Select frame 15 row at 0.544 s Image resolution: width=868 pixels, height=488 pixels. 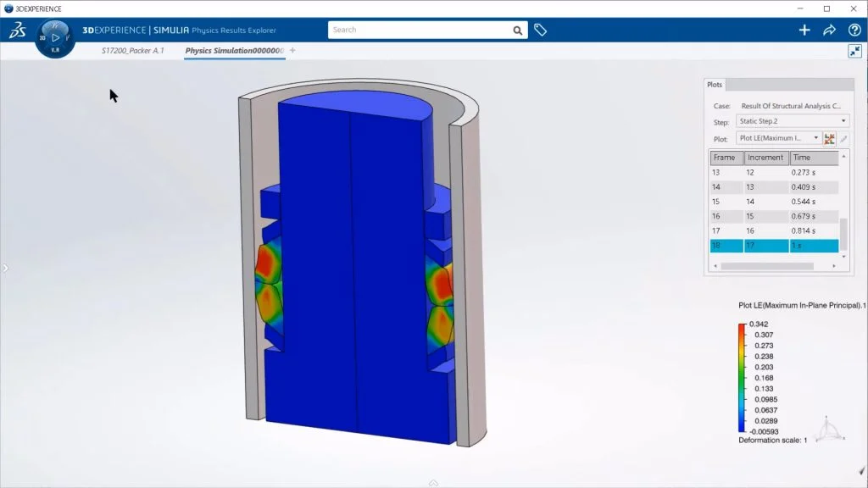tap(774, 202)
